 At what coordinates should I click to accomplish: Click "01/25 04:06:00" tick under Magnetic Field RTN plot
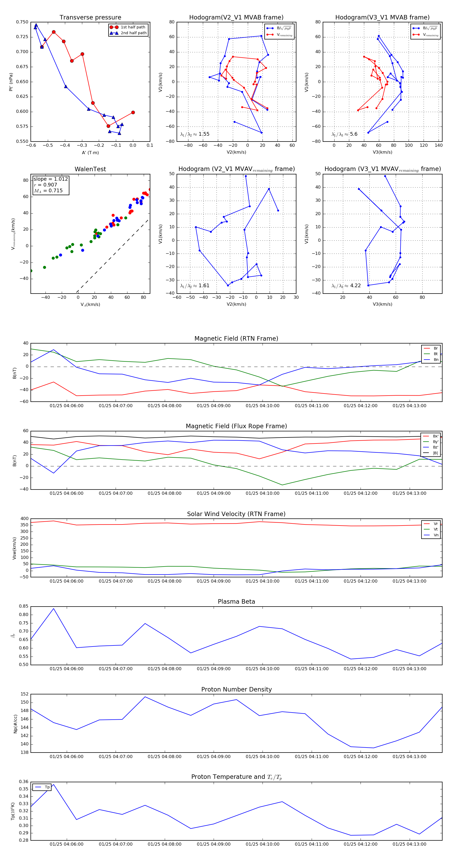(x=67, y=406)
